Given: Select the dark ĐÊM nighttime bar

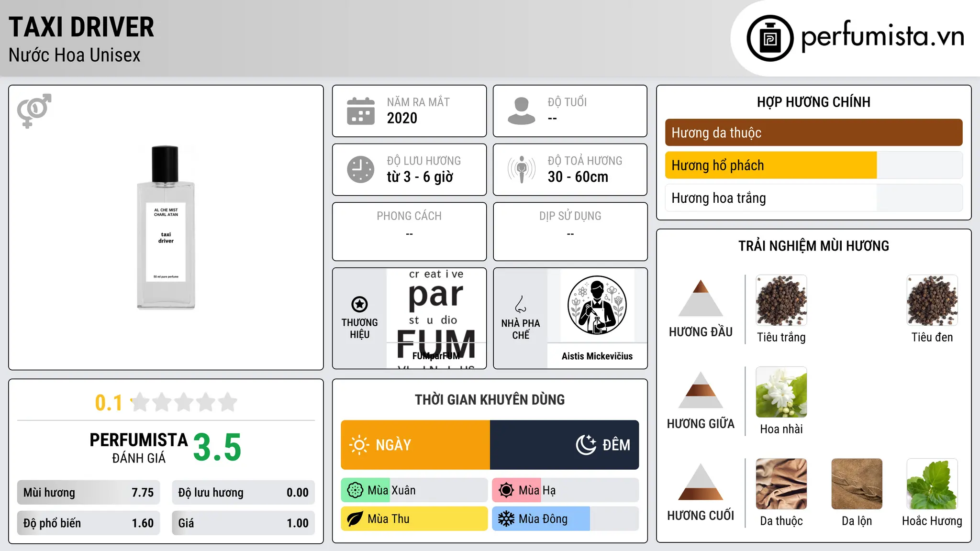Looking at the screenshot, I should click(565, 445).
